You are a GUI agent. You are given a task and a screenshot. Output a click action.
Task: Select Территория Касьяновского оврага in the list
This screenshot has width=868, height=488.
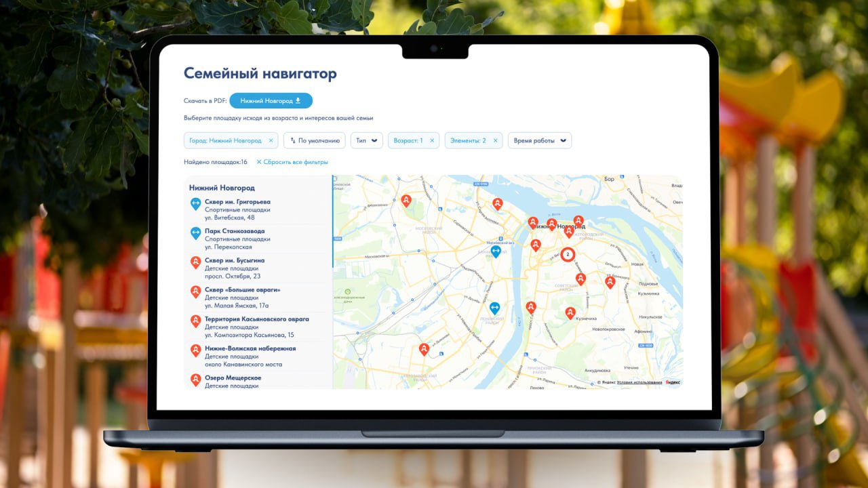click(x=257, y=319)
